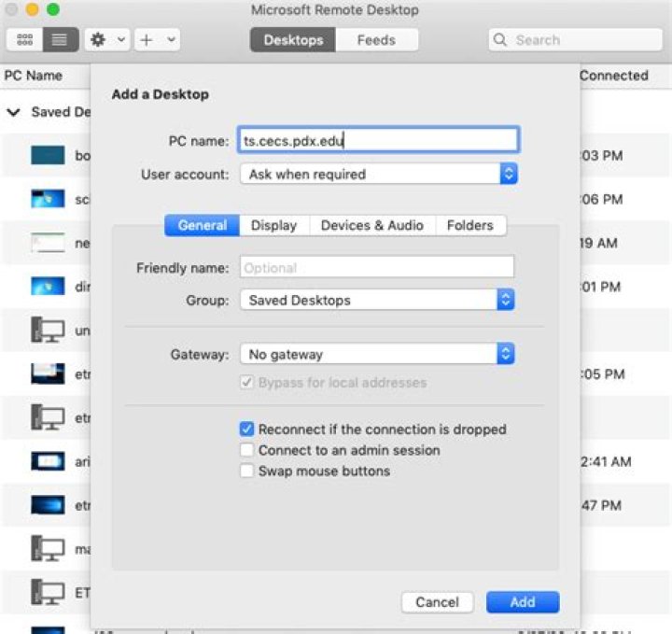Open the Devices & Audio tab
The image size is (672, 634).
pyautogui.click(x=372, y=225)
